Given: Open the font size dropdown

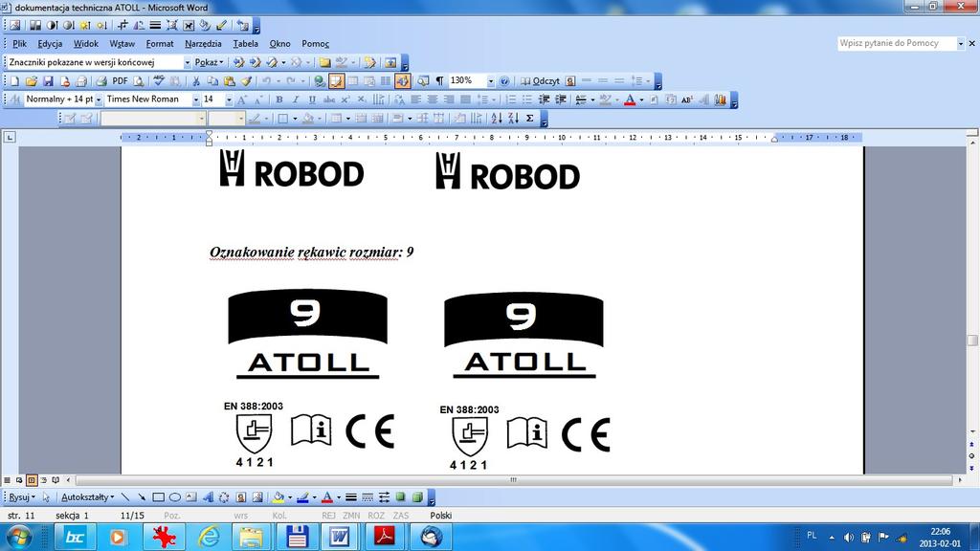Looking at the screenshot, I should point(229,99).
